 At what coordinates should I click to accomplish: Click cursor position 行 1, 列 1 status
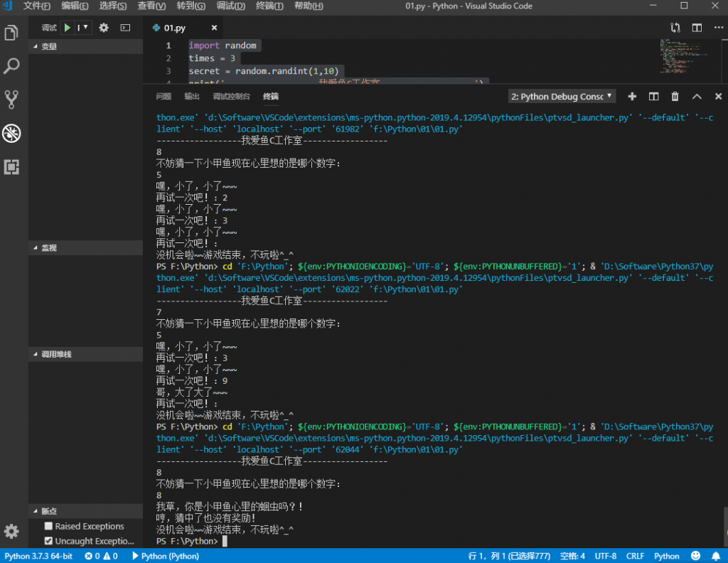pyautogui.click(x=509, y=556)
